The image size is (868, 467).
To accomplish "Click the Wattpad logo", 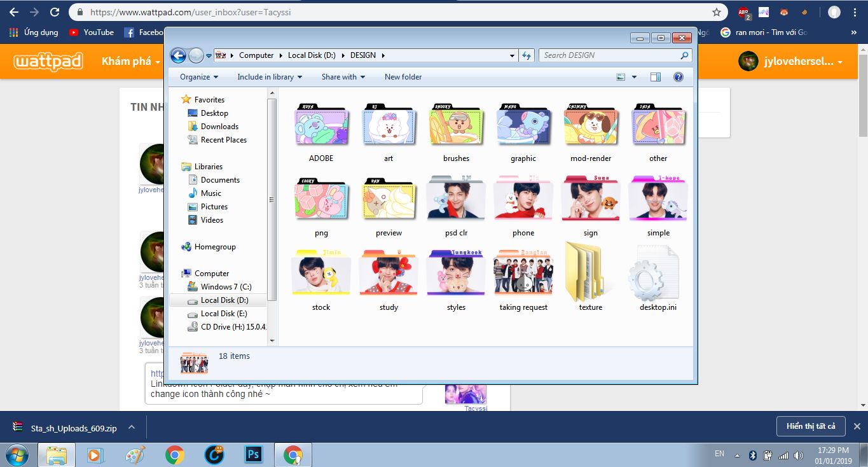I will pos(48,62).
